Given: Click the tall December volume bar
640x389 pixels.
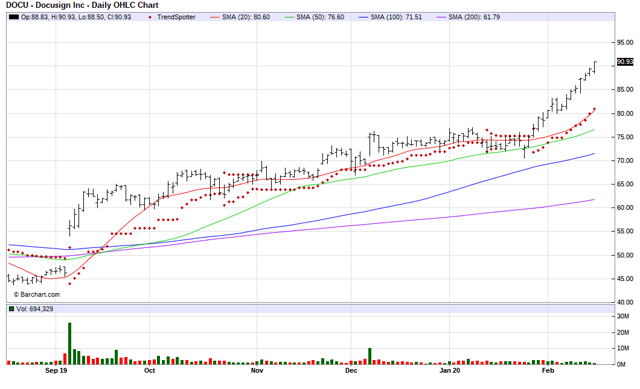Looking at the screenshot, I should (370, 356).
